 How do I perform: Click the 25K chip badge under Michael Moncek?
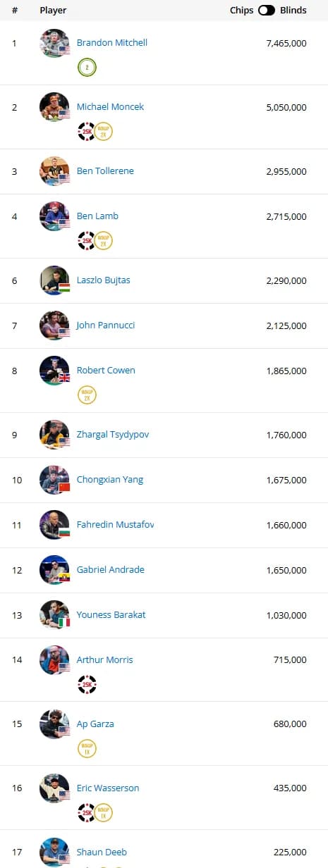pos(87,131)
